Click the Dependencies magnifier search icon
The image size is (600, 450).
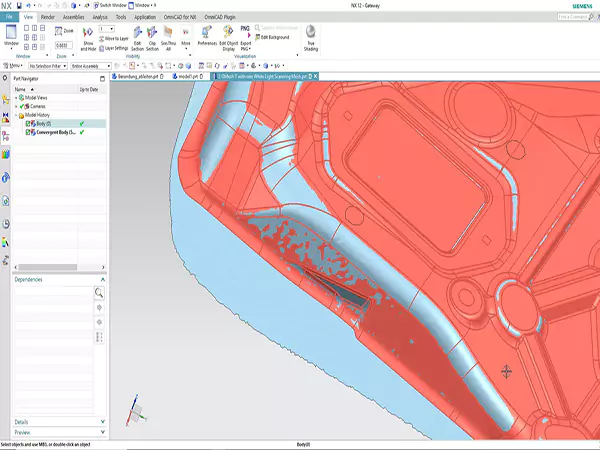99,293
